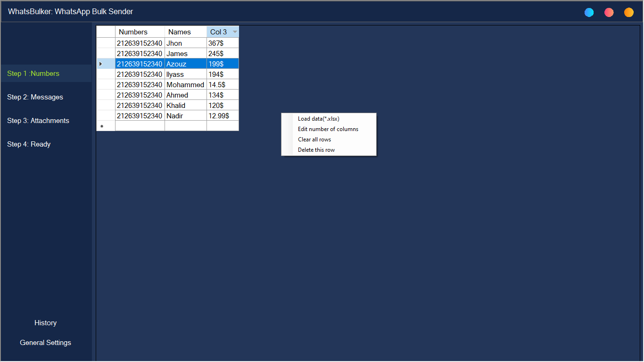
Task: Select the name cell "Ahmed"
Action: pyautogui.click(x=186, y=95)
